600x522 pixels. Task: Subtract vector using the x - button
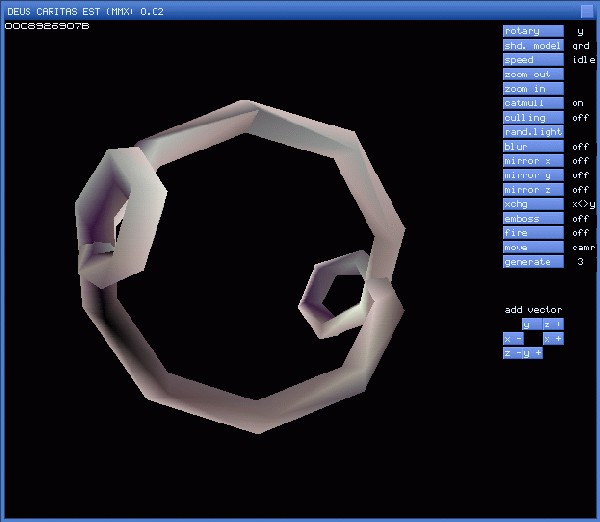[x=513, y=339]
